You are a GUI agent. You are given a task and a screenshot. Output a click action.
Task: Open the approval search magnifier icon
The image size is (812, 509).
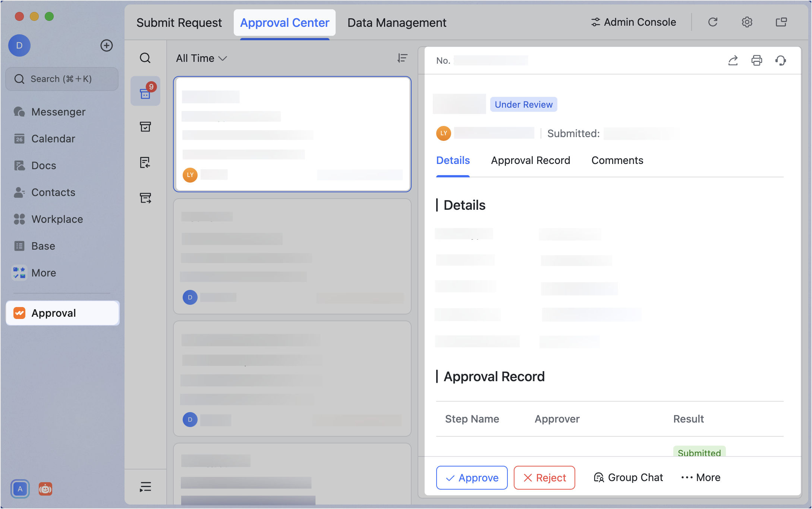pos(145,58)
